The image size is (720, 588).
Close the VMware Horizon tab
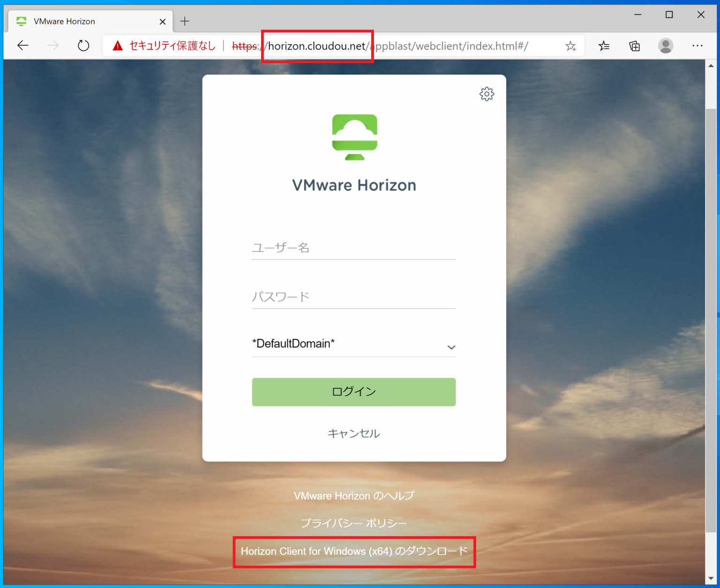click(x=163, y=22)
